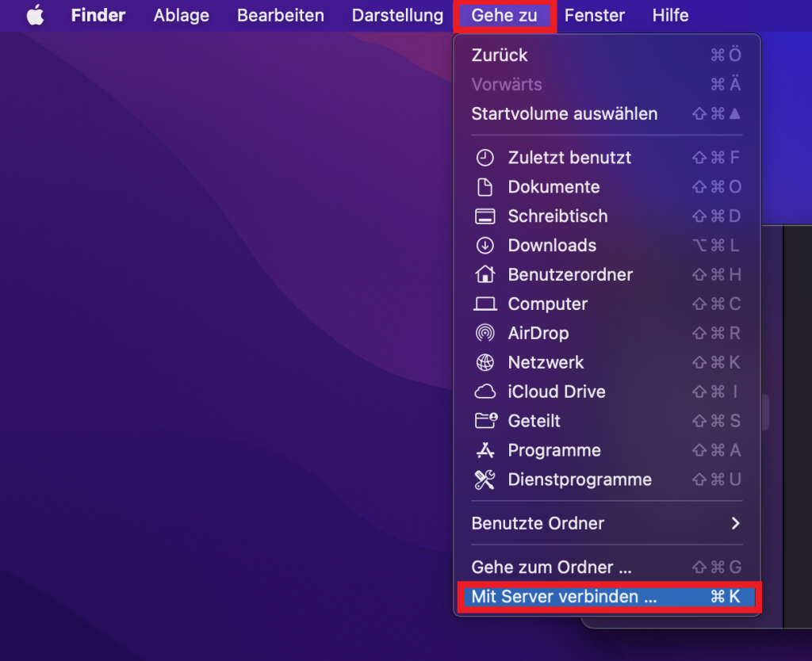Click the Downloads arrow icon
The width and height of the screenshot is (812, 661).
coord(485,246)
